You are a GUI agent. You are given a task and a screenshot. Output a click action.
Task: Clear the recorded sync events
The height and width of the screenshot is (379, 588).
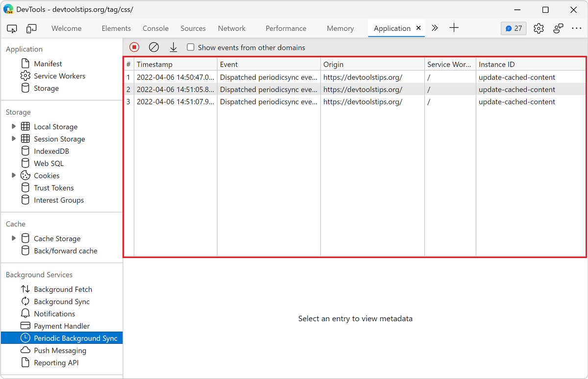coord(154,47)
